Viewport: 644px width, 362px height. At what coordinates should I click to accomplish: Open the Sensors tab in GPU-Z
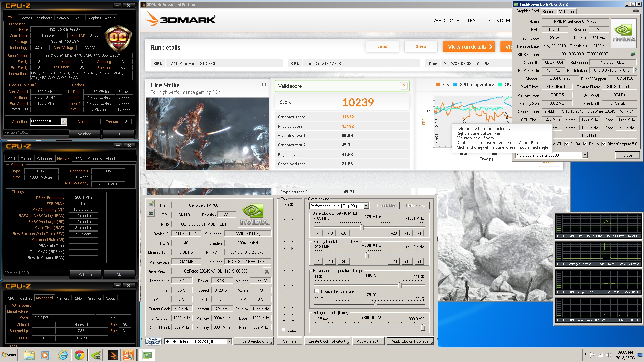tap(549, 12)
